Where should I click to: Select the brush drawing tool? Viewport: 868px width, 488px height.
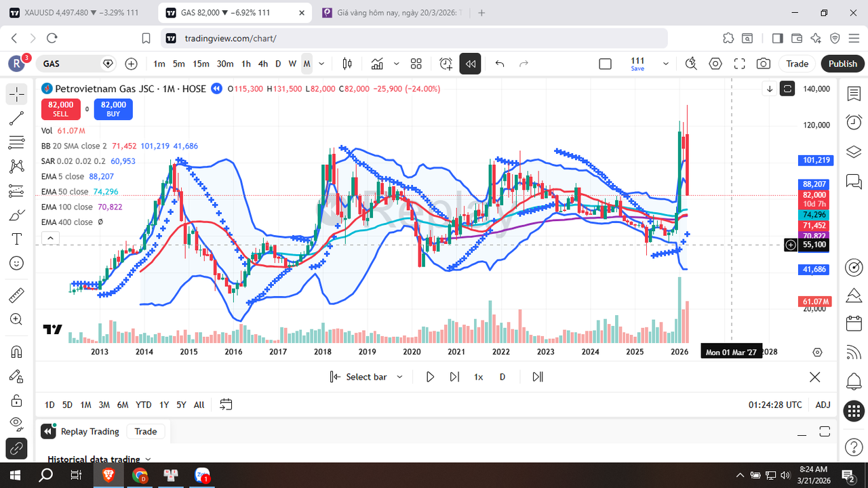pyautogui.click(x=16, y=216)
